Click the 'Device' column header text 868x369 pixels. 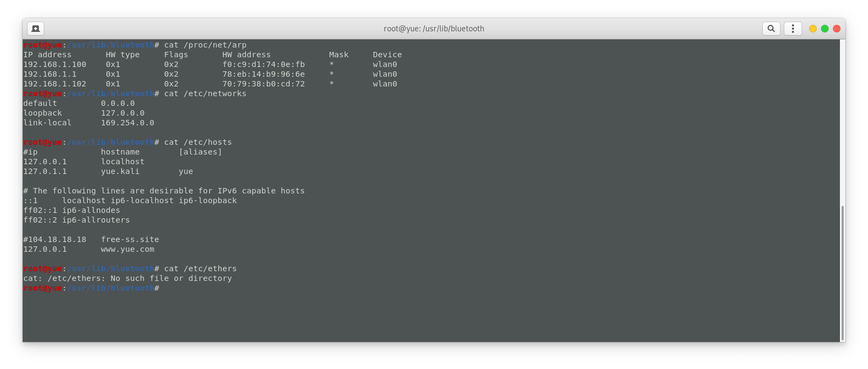point(387,55)
